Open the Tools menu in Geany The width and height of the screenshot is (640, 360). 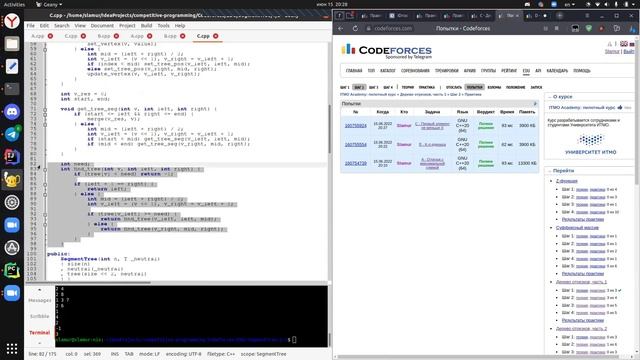click(164, 25)
